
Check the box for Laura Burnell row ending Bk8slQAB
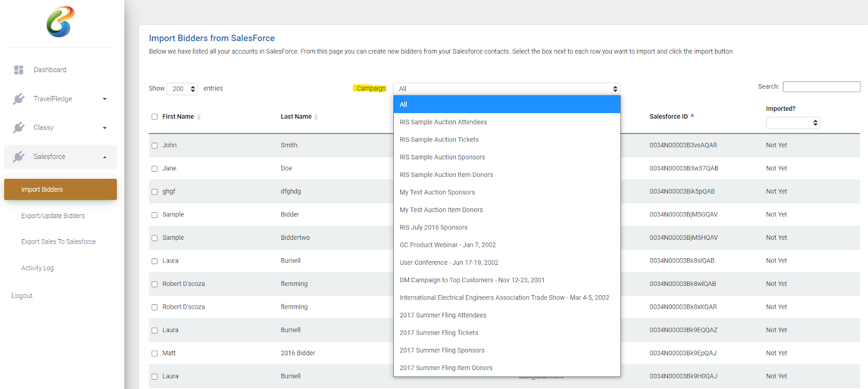(155, 261)
